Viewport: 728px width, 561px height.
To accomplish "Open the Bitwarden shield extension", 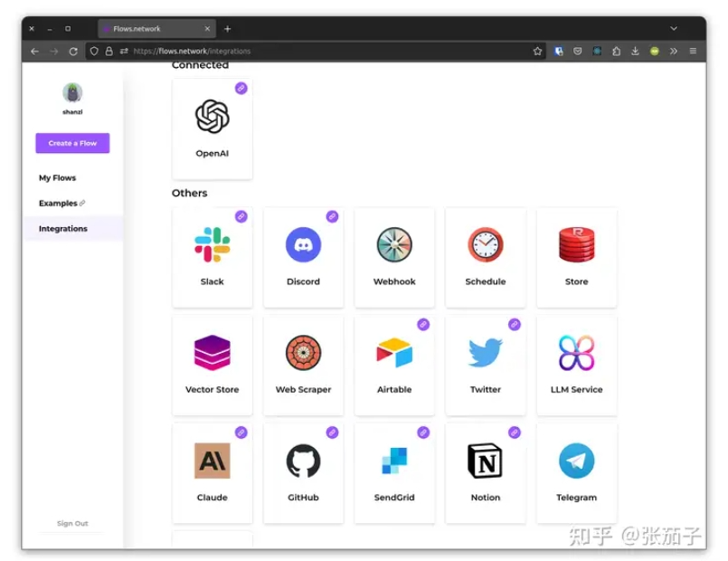I will point(559,51).
